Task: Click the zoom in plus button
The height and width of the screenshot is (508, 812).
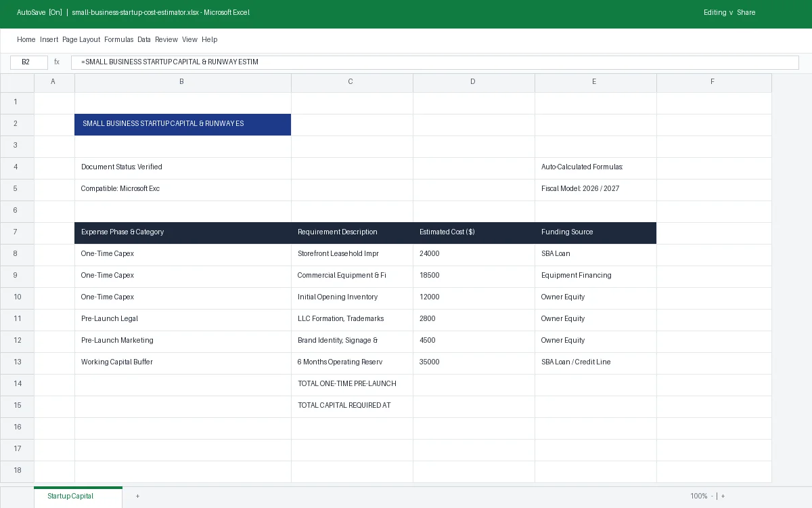Action: [x=723, y=496]
